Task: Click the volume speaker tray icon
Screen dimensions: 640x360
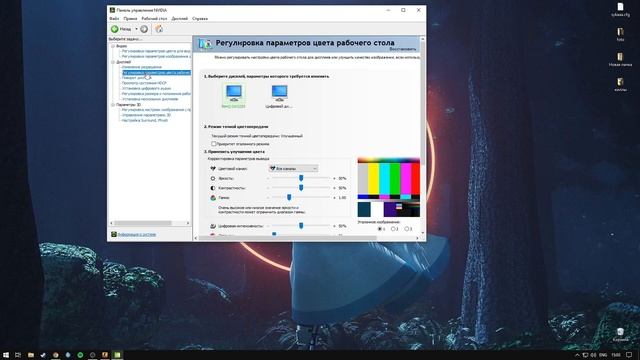Action: (593, 355)
